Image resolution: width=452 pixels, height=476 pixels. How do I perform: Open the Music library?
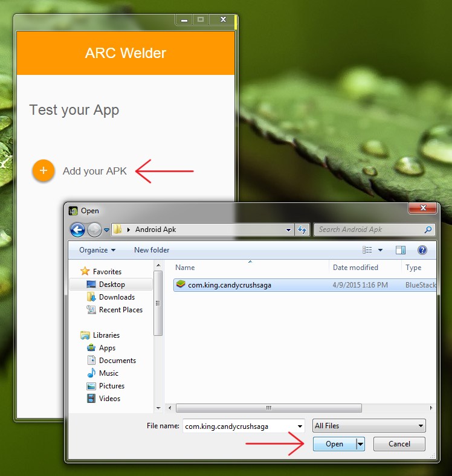pyautogui.click(x=108, y=373)
